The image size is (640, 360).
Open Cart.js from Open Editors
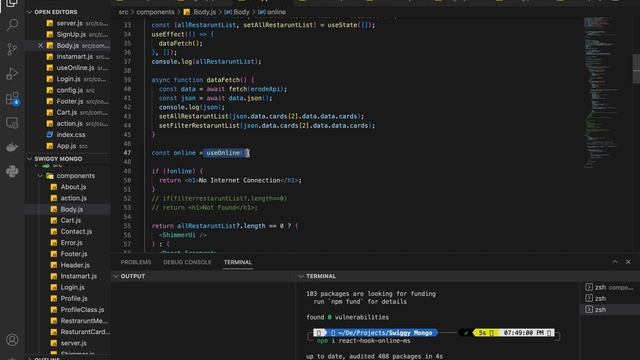click(x=67, y=112)
